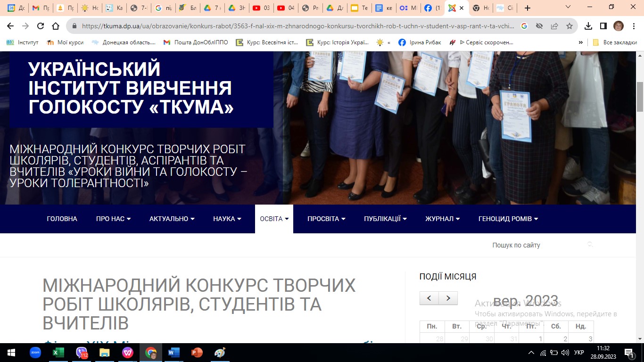The height and width of the screenshot is (362, 644).
Task: Expand the ЖУРНАЛ menu
Action: pyautogui.click(x=442, y=219)
